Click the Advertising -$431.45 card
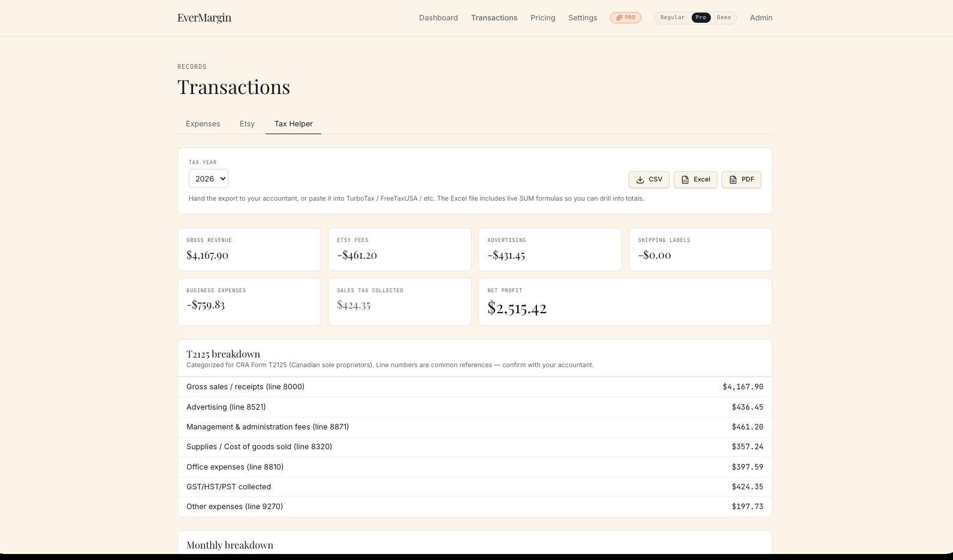Screen dimensions: 953x560 [550, 249]
